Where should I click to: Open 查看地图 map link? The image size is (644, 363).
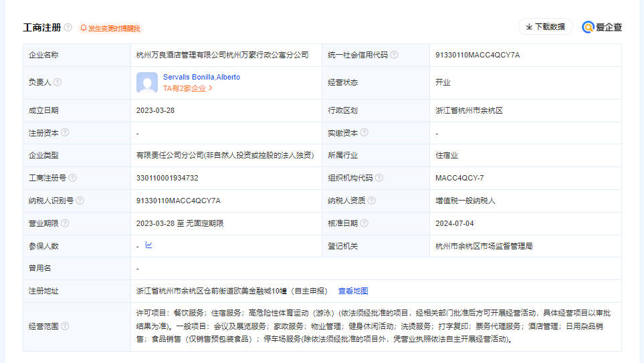pyautogui.click(x=353, y=291)
